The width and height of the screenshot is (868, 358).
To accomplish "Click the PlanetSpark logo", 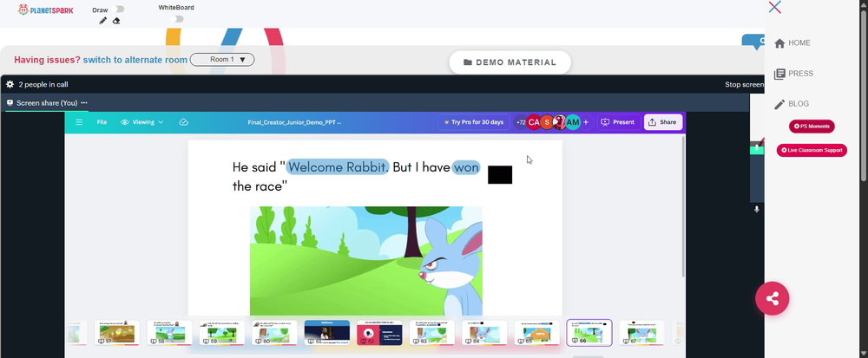I will coord(45,10).
